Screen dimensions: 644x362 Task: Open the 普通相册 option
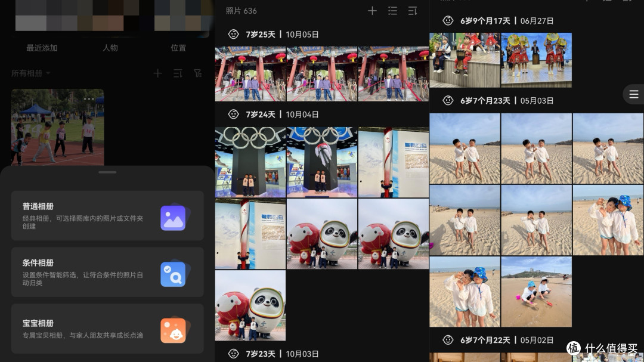click(x=107, y=216)
